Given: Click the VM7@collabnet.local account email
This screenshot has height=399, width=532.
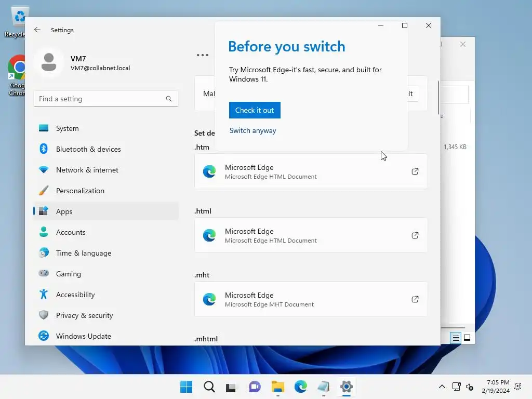Looking at the screenshot, I should [100, 68].
